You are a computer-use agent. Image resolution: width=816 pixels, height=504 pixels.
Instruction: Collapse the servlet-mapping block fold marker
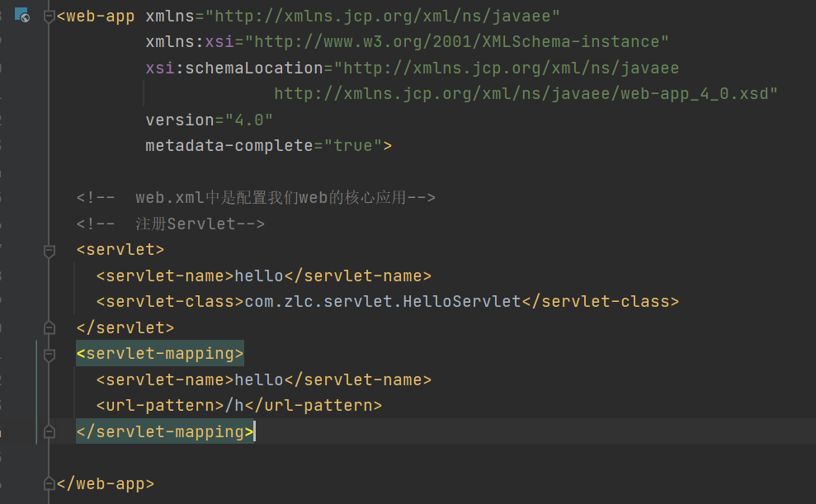click(x=49, y=353)
